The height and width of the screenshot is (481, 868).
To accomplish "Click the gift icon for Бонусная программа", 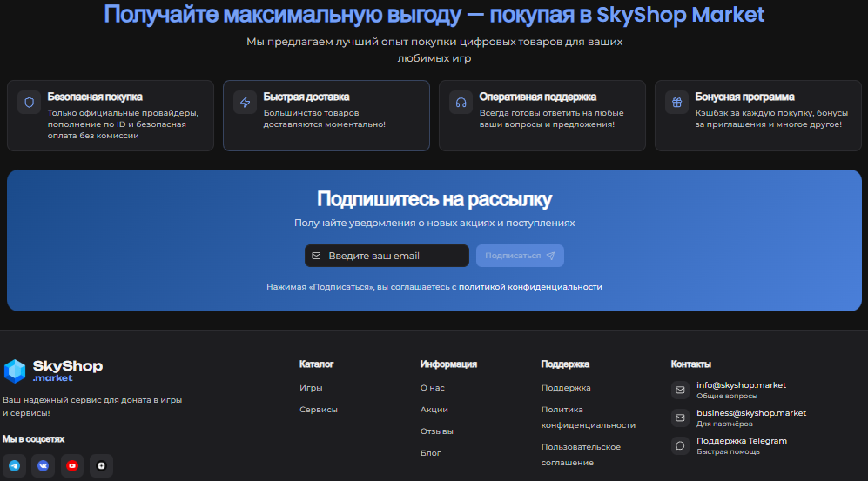I will (x=677, y=103).
